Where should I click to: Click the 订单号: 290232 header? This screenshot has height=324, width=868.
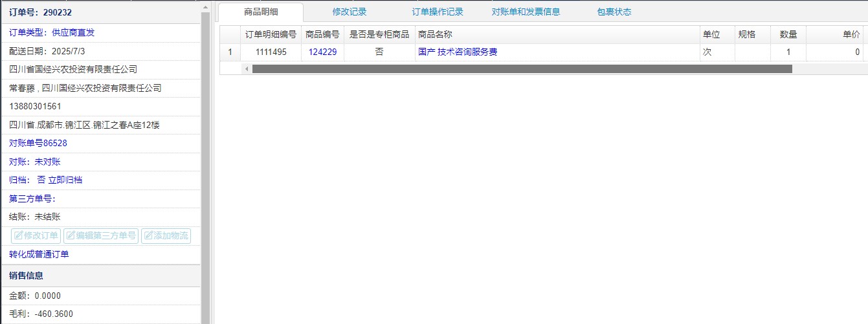(40, 12)
